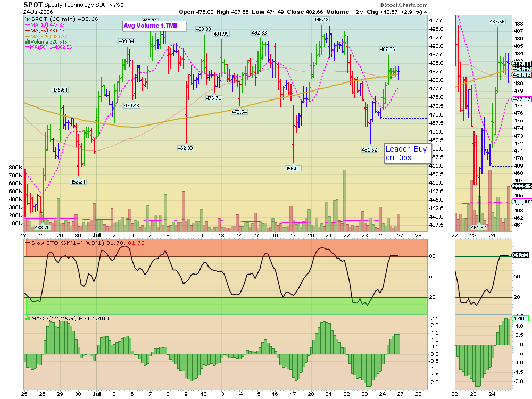Viewport: 532px width, 399px height.
Task: Click the Close 482.66 header value
Action: click(305, 12)
